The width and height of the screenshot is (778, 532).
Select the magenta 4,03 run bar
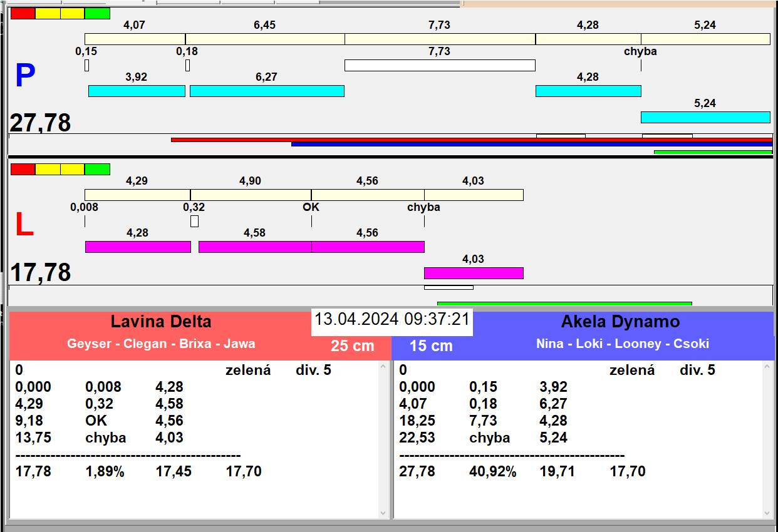click(474, 273)
